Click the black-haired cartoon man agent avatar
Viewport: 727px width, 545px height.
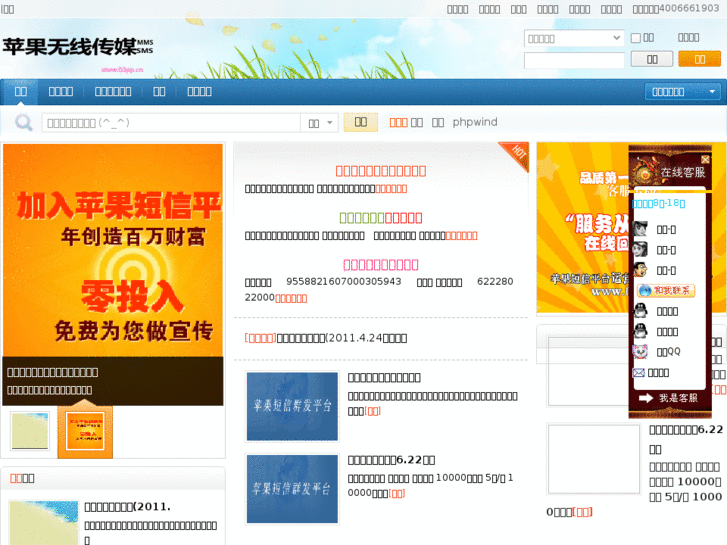point(640,269)
